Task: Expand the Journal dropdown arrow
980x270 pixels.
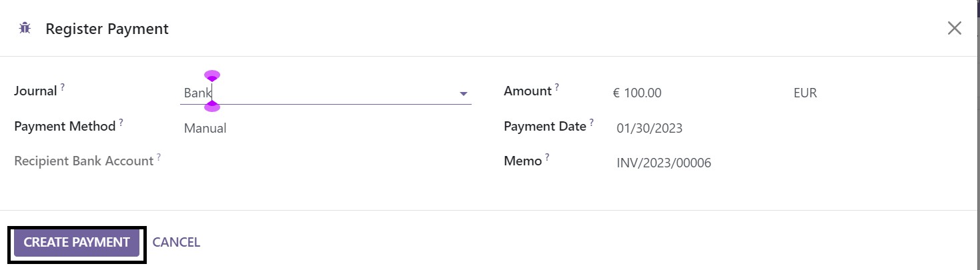Action: coord(464,94)
